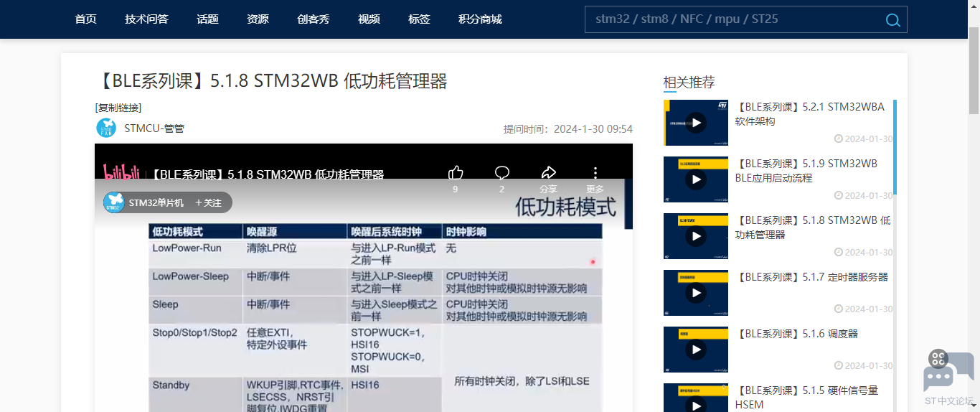Screen dimensions: 980x412
Task: Open 5.1.5 硬件信号量 HSEM link
Action: pos(806,398)
